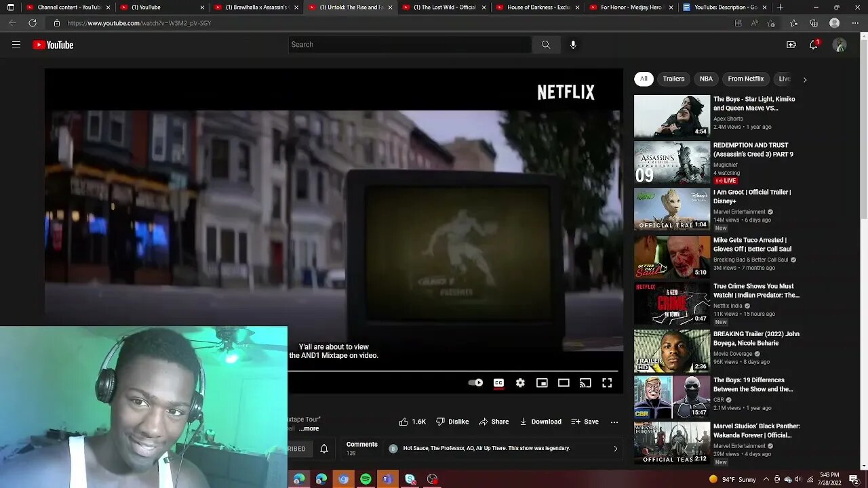
Task: Click the browser address bar URL
Action: 139,23
